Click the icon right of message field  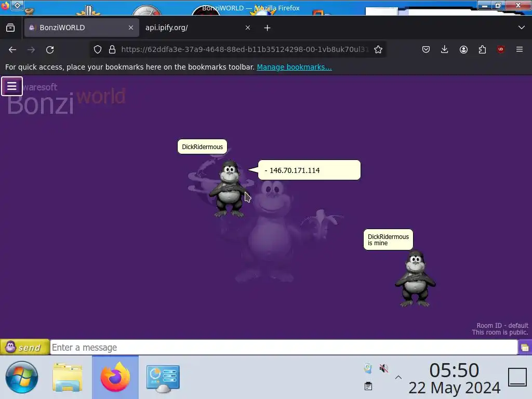[x=525, y=348]
